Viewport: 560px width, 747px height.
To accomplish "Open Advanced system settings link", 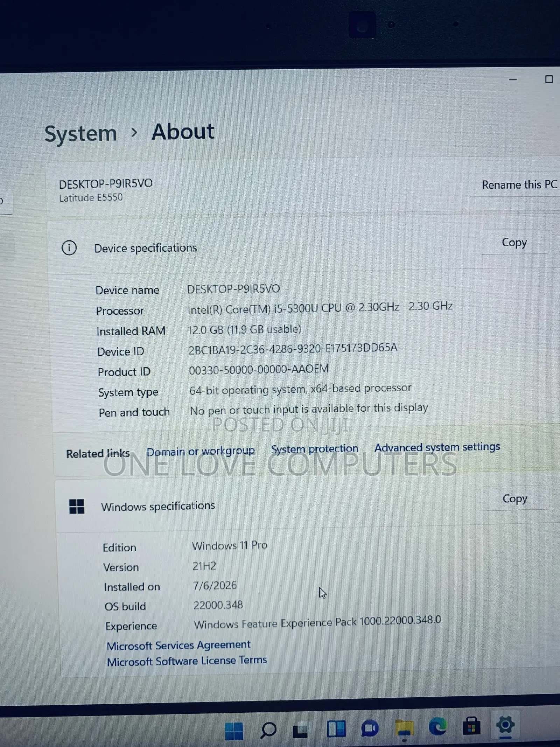I will pos(437,447).
